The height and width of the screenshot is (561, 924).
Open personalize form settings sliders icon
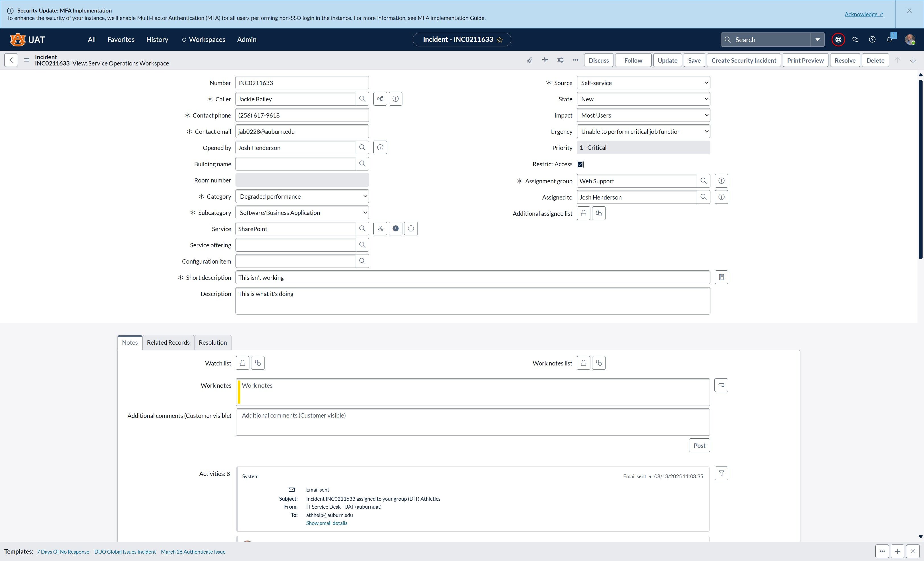pos(560,60)
